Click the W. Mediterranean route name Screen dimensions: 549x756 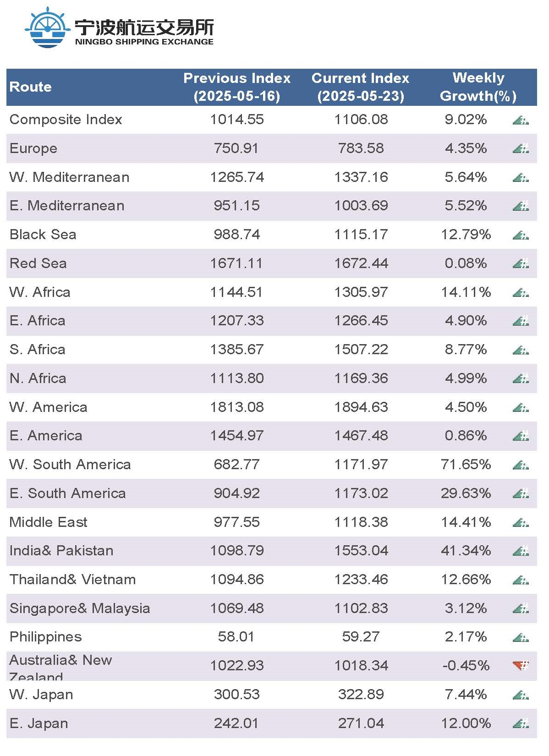pyautogui.click(x=69, y=177)
